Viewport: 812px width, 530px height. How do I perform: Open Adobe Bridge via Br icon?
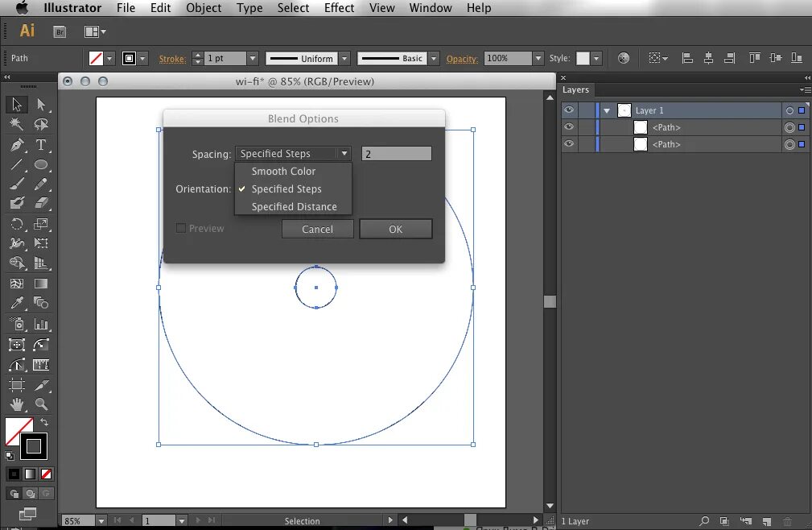(60, 32)
